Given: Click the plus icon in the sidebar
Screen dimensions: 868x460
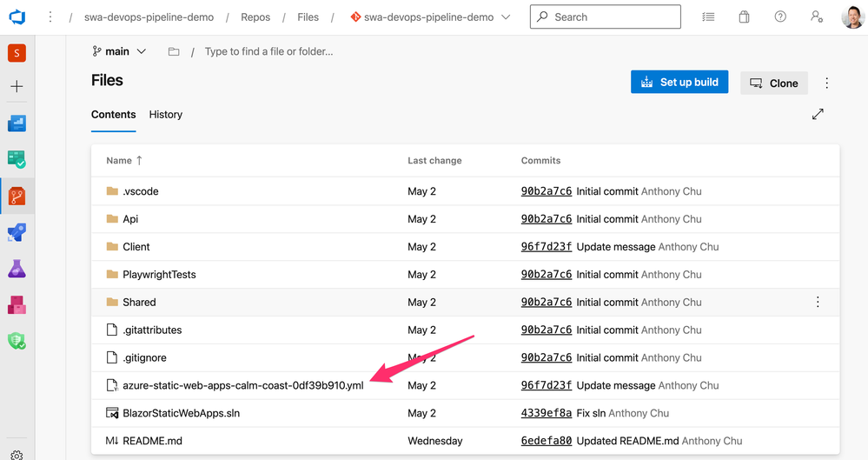Looking at the screenshot, I should click(x=17, y=87).
